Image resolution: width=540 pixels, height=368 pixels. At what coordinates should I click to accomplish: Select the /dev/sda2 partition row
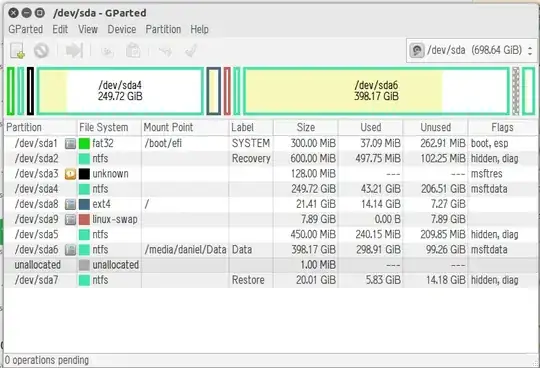[271, 159]
